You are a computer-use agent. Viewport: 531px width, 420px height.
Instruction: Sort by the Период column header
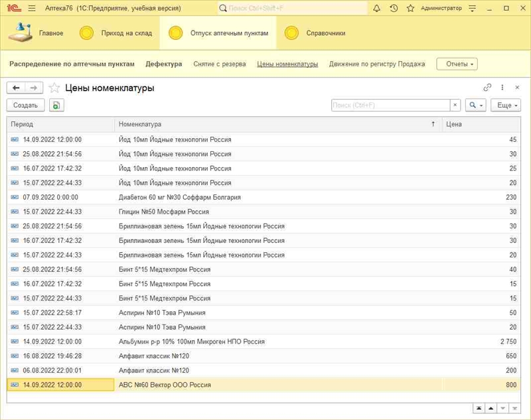60,124
